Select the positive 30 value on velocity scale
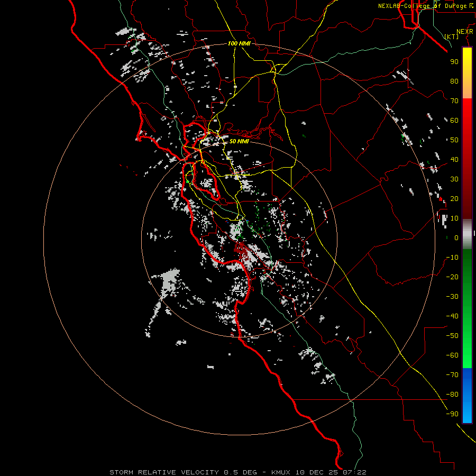 (x=454, y=179)
